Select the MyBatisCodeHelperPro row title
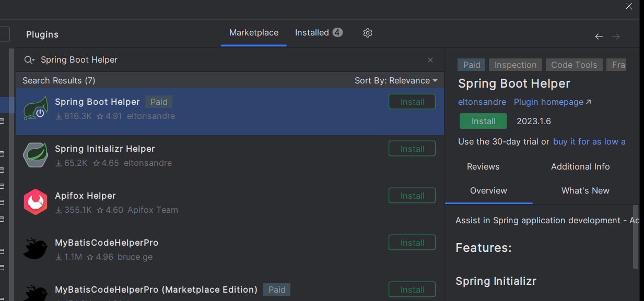This screenshot has height=301, width=644. 107,243
